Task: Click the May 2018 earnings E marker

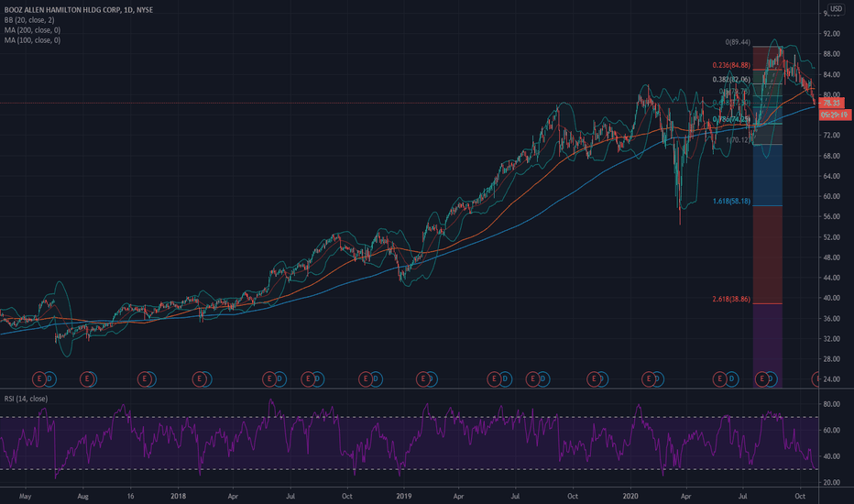Action: pyautogui.click(x=268, y=378)
